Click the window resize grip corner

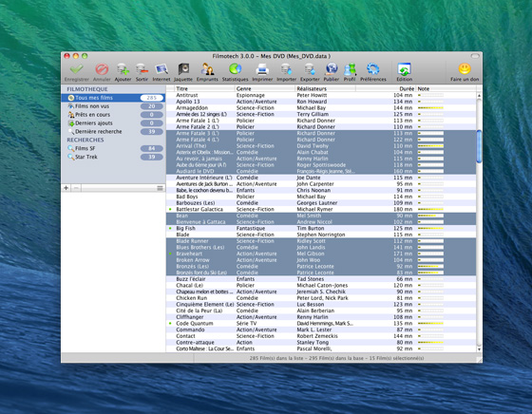pos(479,360)
